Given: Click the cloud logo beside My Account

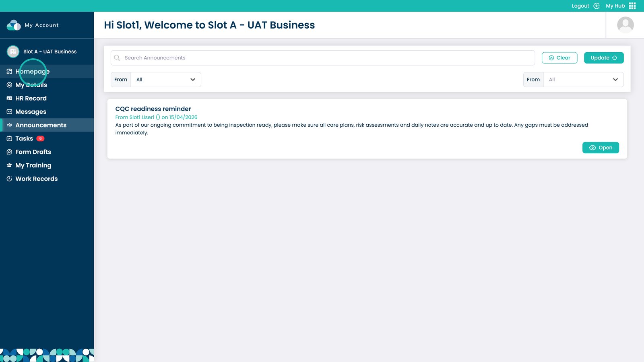Looking at the screenshot, I should (x=14, y=25).
